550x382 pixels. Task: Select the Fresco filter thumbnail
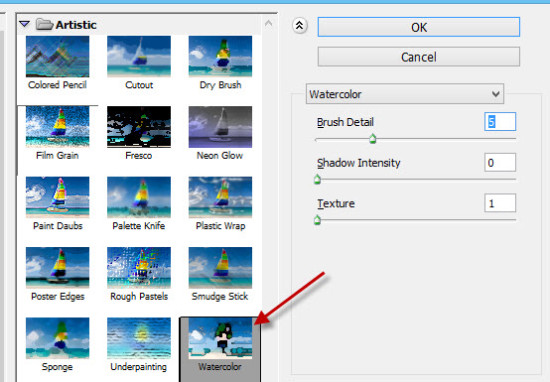(x=139, y=127)
